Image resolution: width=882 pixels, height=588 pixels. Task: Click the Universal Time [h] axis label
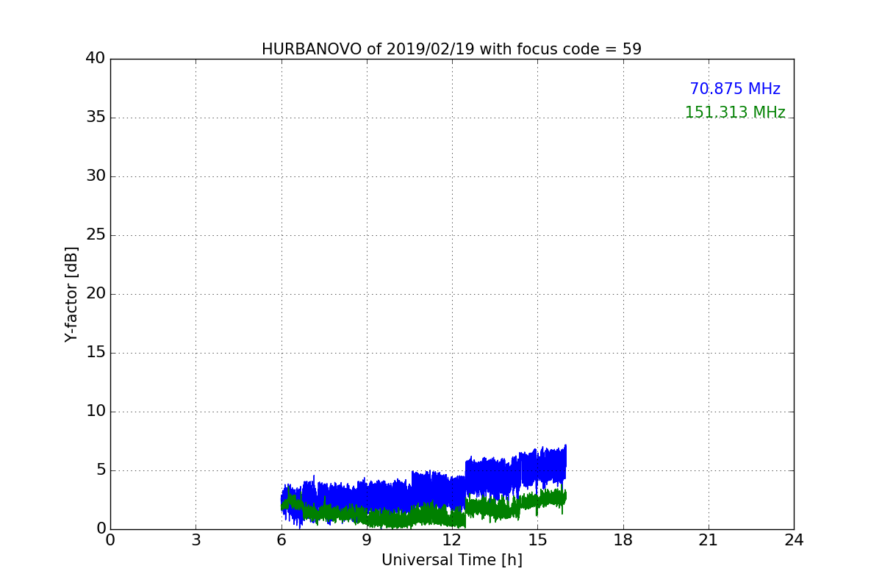452,560
